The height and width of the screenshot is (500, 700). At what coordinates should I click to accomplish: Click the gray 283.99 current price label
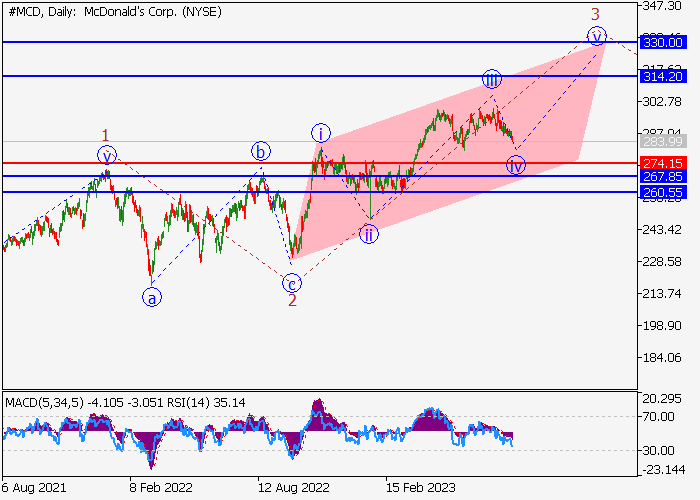tap(662, 142)
